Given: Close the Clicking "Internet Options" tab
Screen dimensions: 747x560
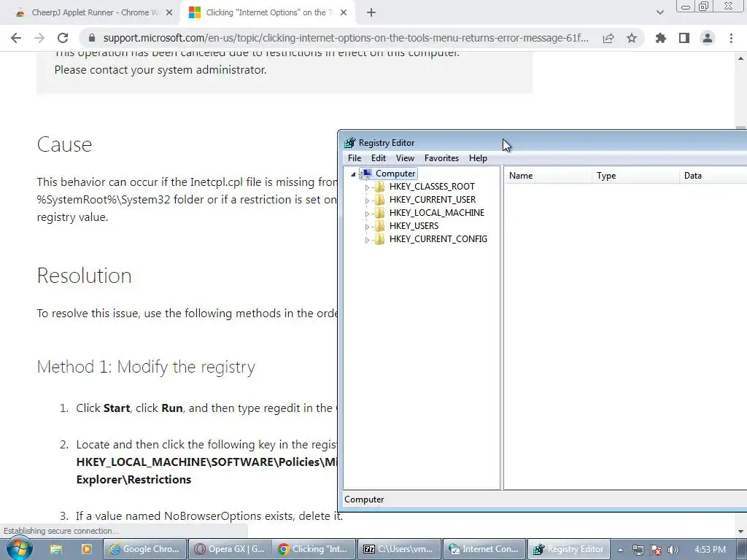Looking at the screenshot, I should click(344, 13).
